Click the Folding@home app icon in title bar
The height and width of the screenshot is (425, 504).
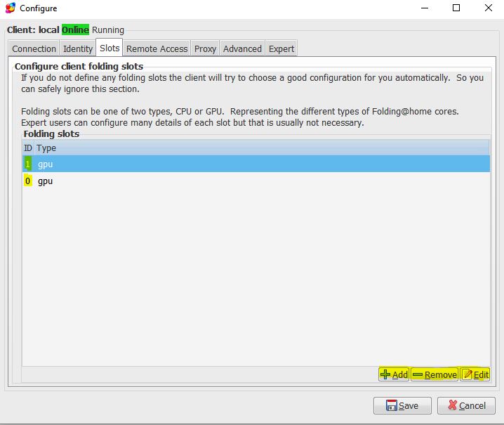[x=10, y=8]
